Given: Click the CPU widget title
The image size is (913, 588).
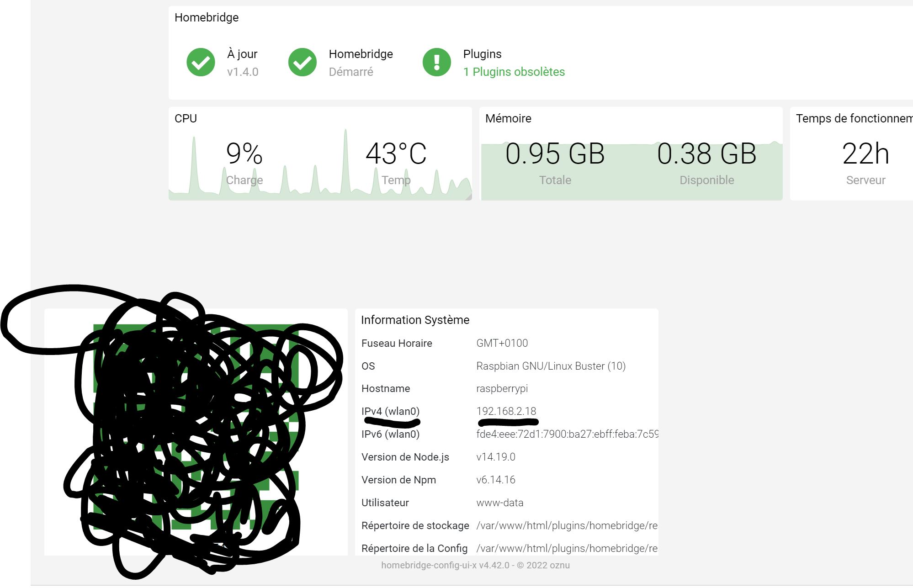Looking at the screenshot, I should tap(186, 118).
